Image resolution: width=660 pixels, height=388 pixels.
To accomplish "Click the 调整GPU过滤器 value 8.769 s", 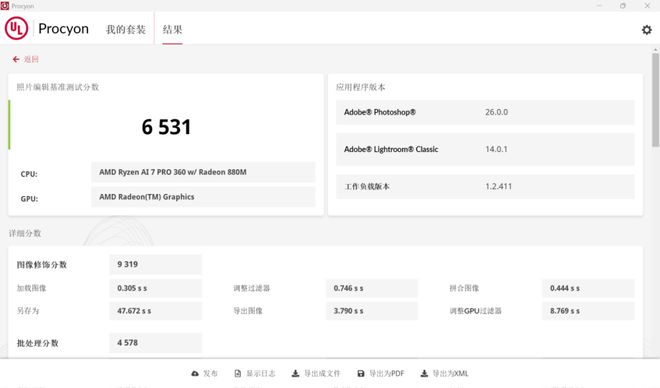I will coord(565,311).
